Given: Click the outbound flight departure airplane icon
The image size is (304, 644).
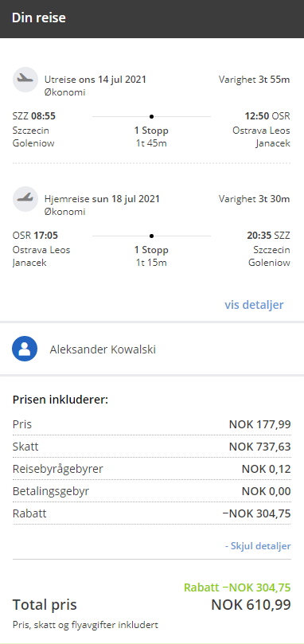Looking at the screenshot, I should pyautogui.click(x=25, y=80).
